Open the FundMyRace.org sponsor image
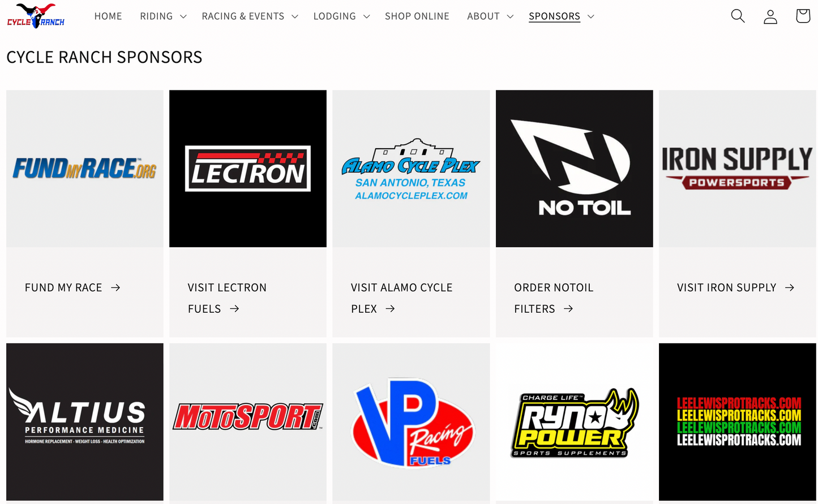The image size is (818, 504). (x=85, y=169)
